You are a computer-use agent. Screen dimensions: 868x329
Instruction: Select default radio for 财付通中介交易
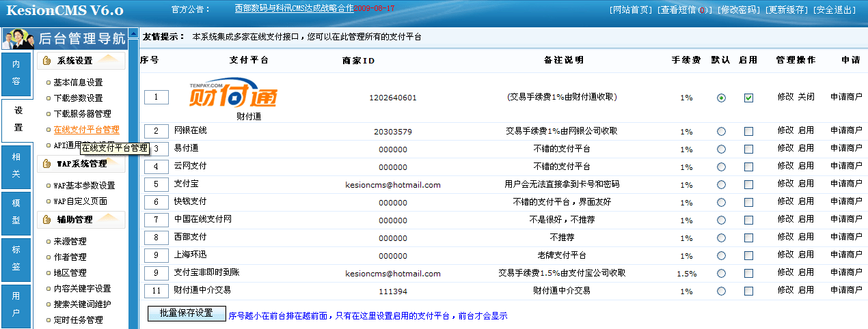(x=721, y=291)
